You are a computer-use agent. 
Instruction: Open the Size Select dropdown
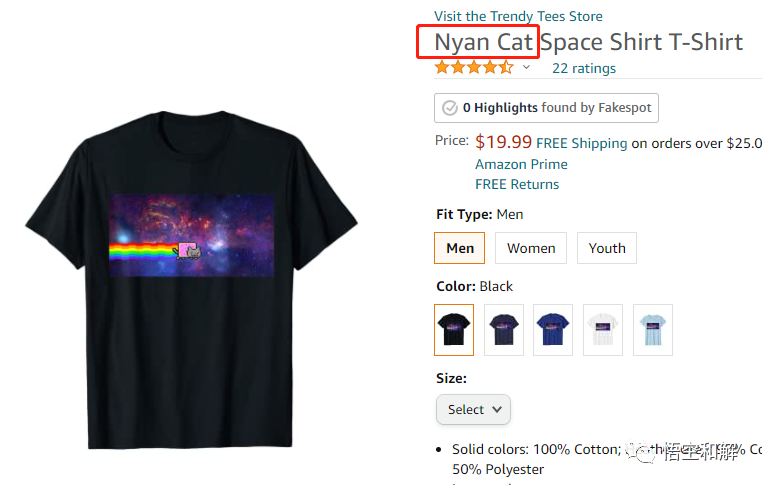[473, 409]
